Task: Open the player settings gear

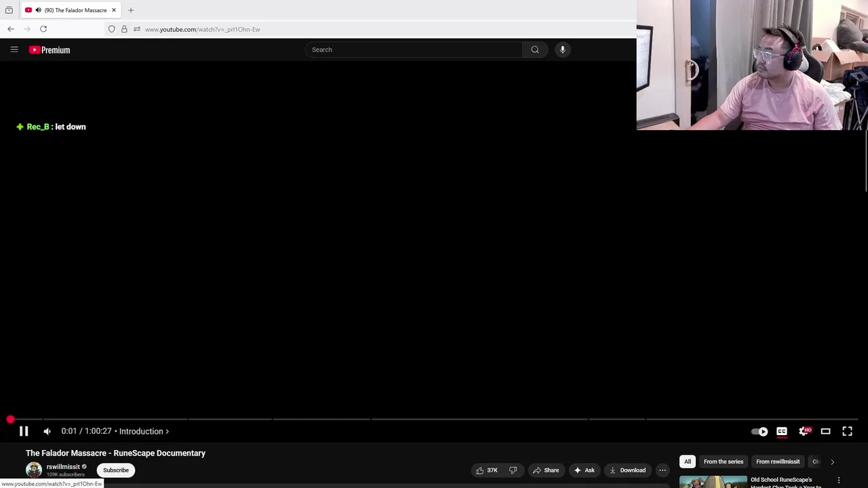Action: click(x=804, y=431)
